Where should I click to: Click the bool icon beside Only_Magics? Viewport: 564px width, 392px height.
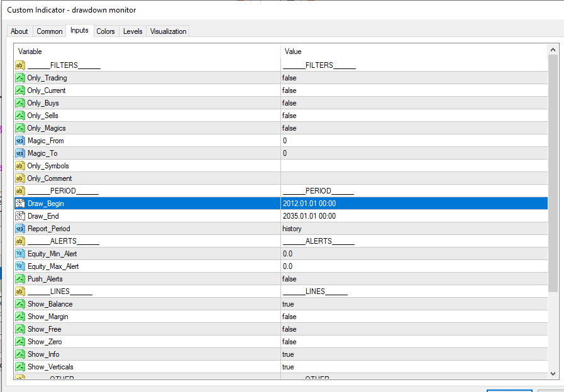click(20, 128)
